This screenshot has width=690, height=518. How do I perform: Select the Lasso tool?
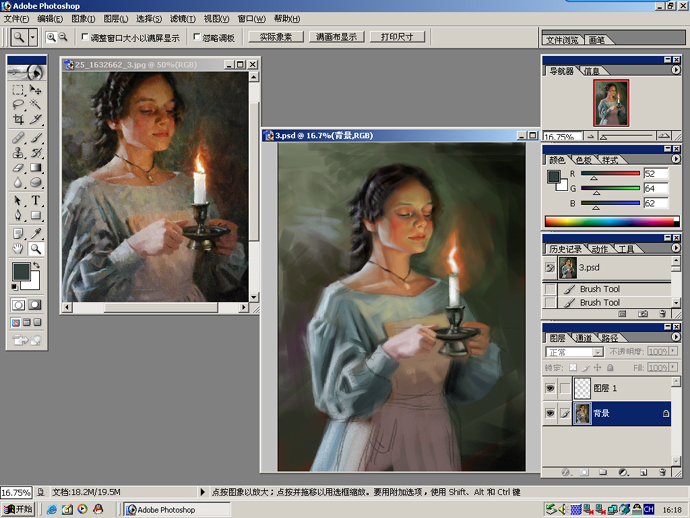[18, 104]
